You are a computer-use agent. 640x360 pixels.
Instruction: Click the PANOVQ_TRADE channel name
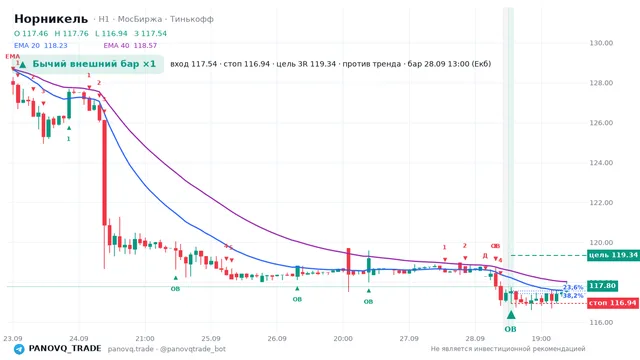65,349
